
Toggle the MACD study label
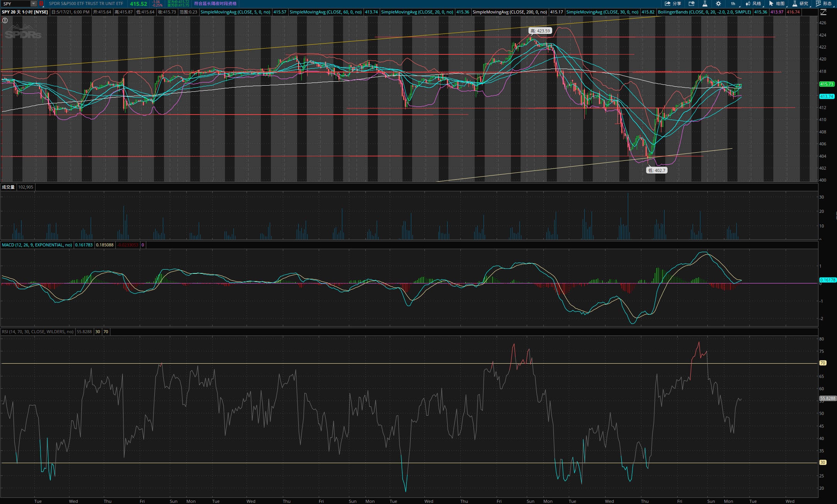point(37,245)
